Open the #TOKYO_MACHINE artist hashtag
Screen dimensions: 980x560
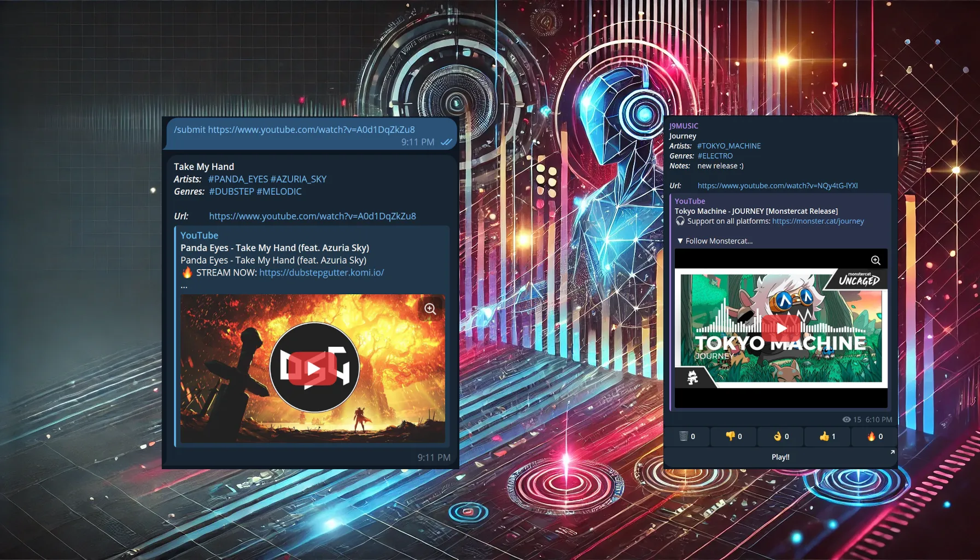point(729,146)
